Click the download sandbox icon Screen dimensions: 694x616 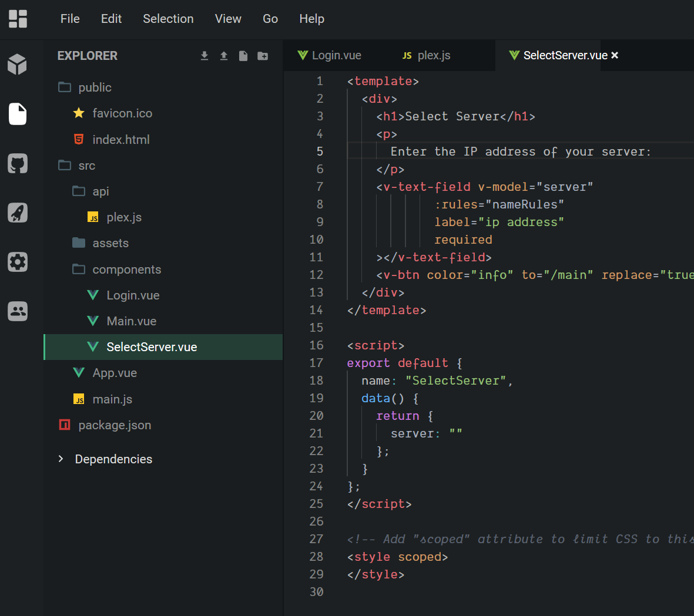(x=204, y=55)
